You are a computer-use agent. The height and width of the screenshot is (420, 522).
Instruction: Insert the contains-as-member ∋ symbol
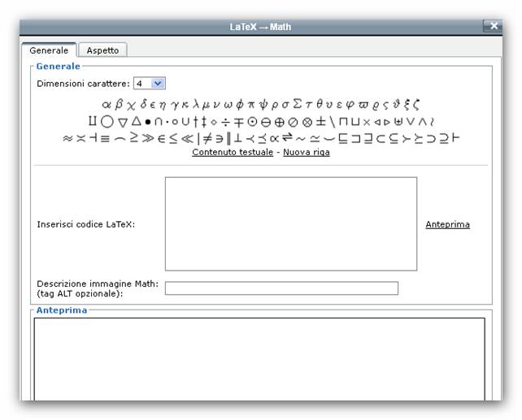[219, 139]
